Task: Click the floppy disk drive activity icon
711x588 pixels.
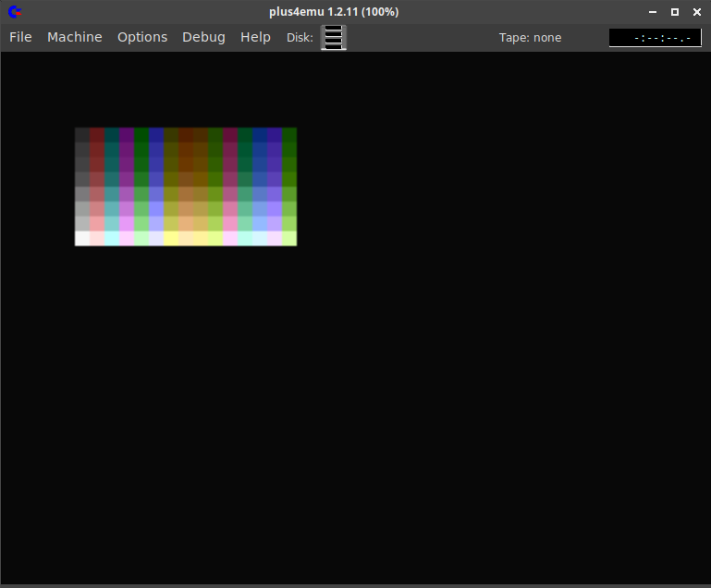Action: click(x=334, y=37)
